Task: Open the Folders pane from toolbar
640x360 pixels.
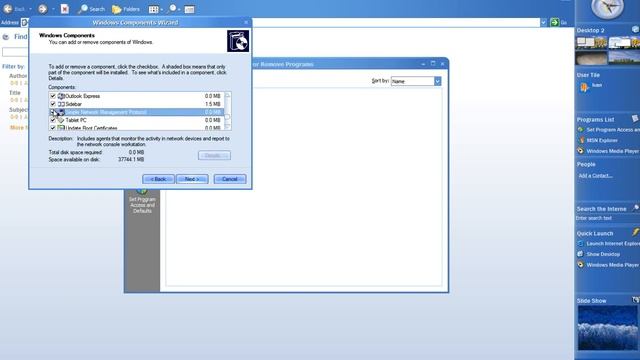Action: [x=126, y=9]
